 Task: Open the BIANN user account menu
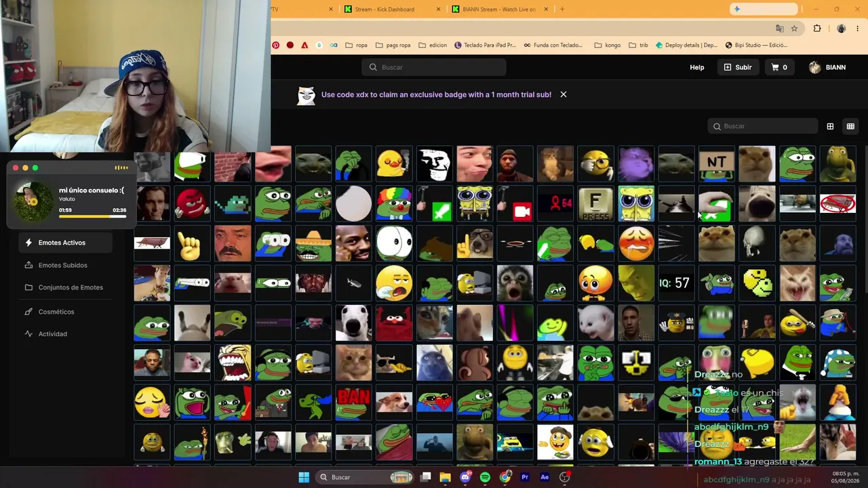click(827, 67)
